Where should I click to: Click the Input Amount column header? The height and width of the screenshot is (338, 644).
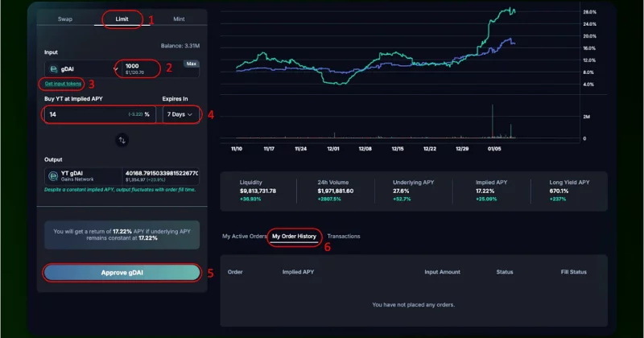442,272
